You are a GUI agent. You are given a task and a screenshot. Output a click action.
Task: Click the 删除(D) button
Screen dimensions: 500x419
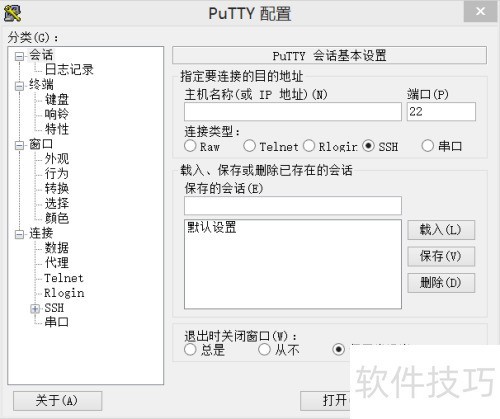(441, 283)
